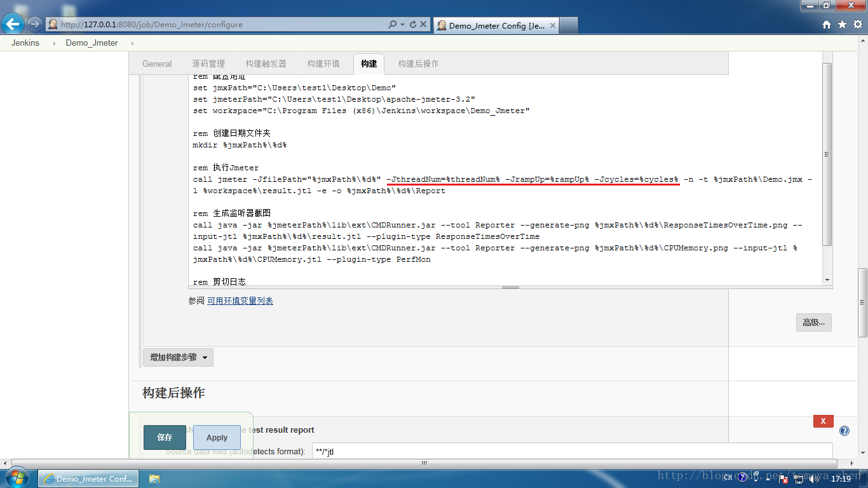
Task: Open the 可用环境变量列表 link
Action: click(240, 301)
